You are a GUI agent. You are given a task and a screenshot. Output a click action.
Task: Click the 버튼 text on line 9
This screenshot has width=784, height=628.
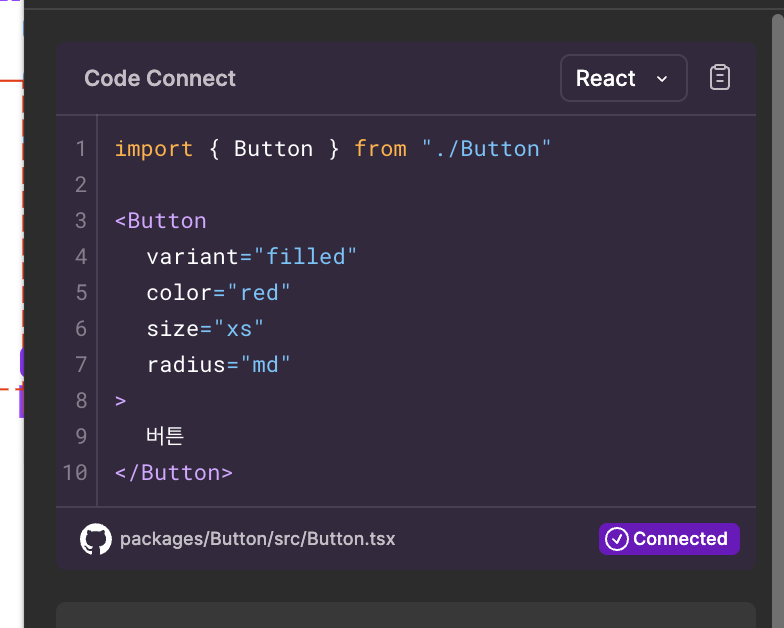tap(165, 436)
